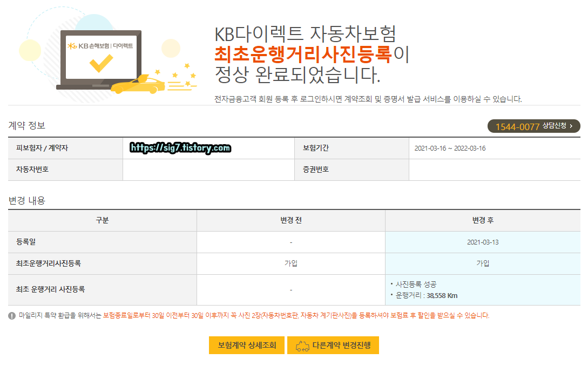
Task: Click the 보험기간 label
Action: [x=316, y=148]
